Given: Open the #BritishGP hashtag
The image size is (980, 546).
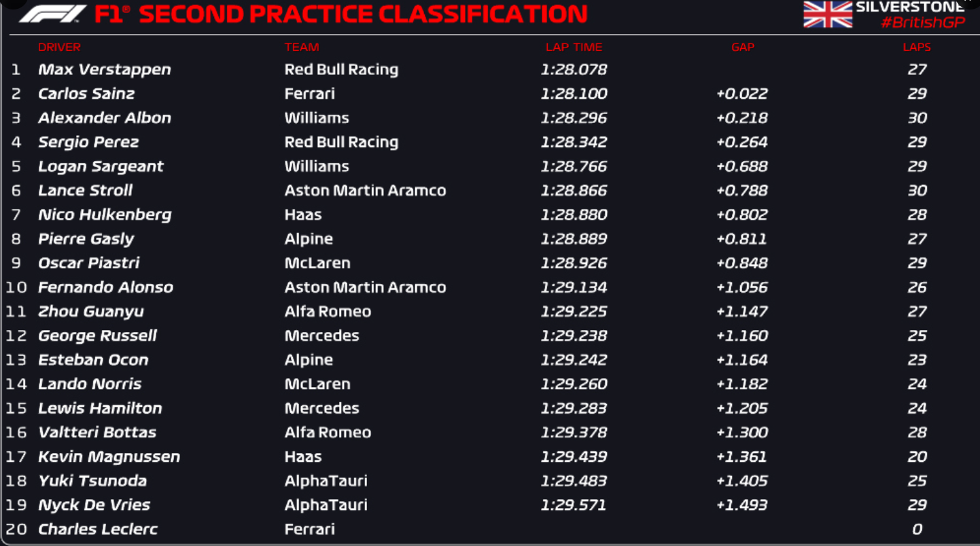Looking at the screenshot, I should [x=922, y=22].
